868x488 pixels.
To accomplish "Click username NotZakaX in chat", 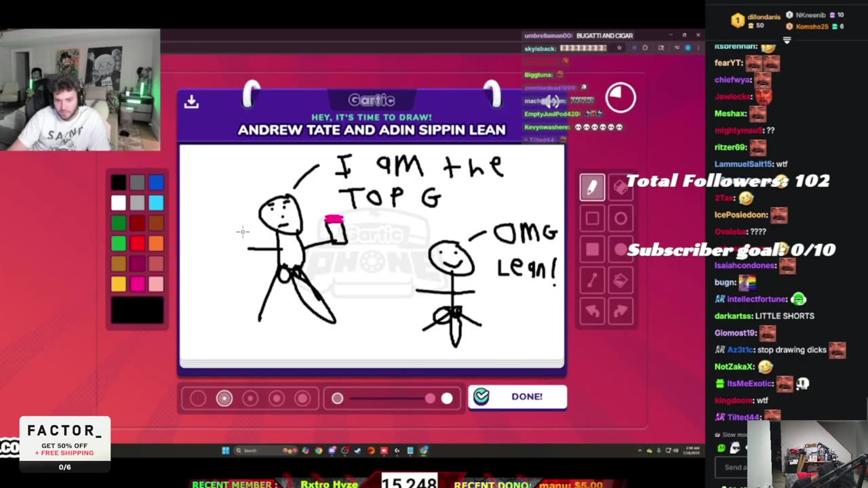I will coord(734,367).
